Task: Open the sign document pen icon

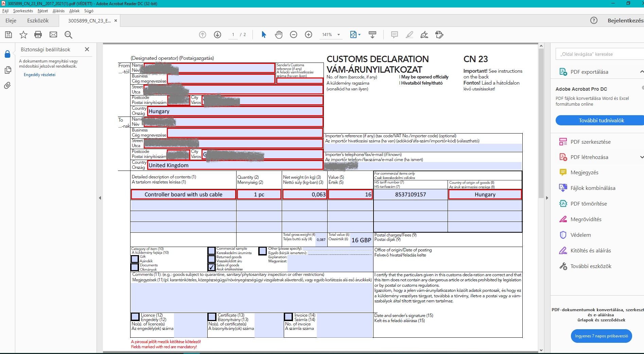Action: coord(424,35)
